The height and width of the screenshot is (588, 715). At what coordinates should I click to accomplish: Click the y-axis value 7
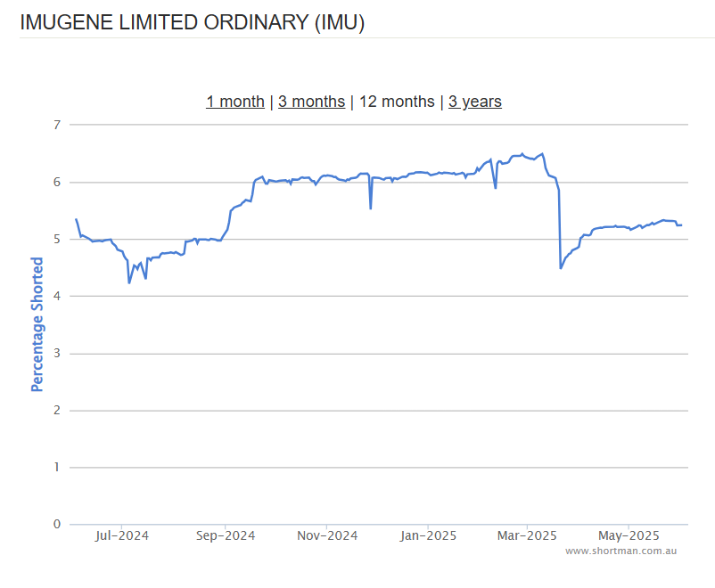[x=56, y=125]
